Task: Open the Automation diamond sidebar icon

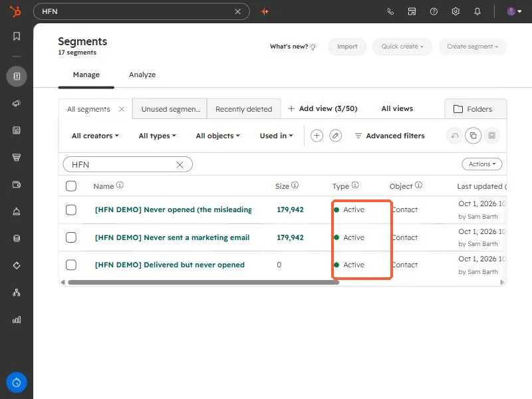Action: [16, 265]
